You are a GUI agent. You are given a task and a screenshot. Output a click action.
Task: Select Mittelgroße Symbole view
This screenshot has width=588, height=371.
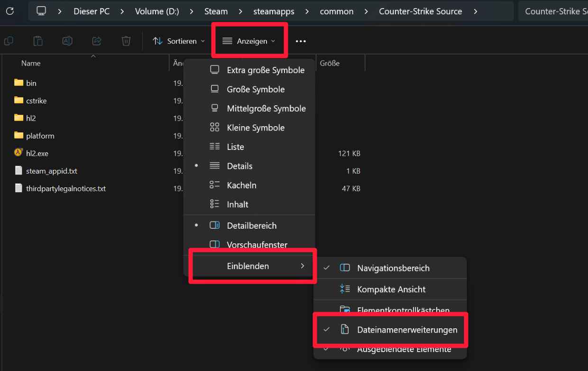coord(249,109)
